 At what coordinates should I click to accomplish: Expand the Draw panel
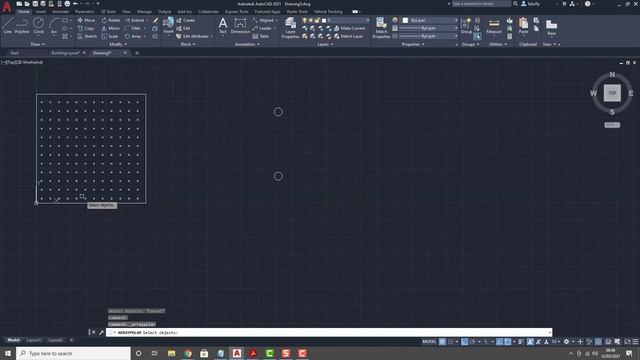38,44
